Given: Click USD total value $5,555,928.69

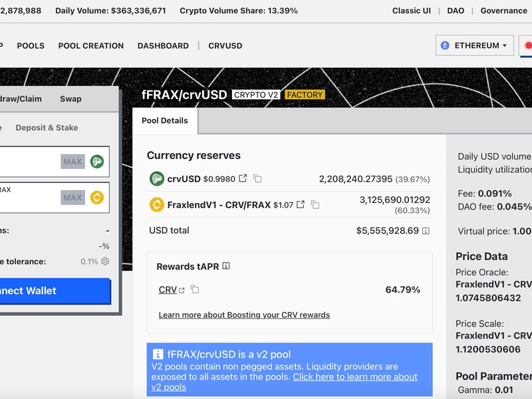Looking at the screenshot, I should click(x=388, y=231).
